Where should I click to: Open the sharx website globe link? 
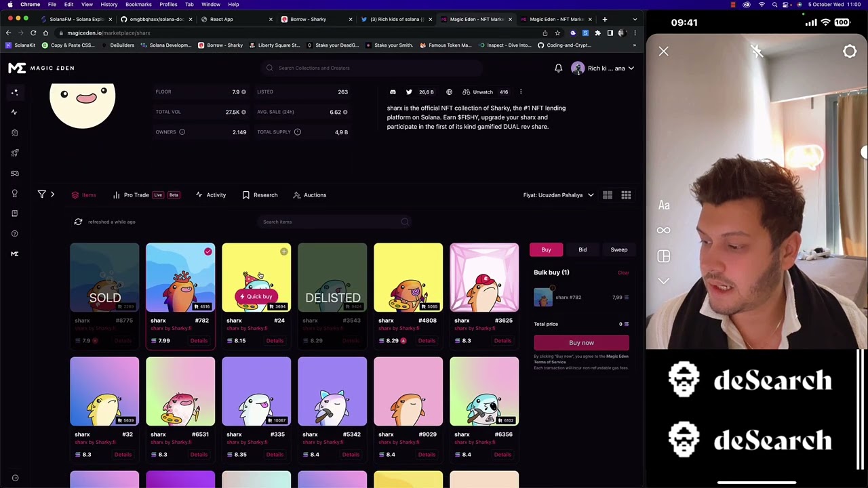[x=449, y=92]
